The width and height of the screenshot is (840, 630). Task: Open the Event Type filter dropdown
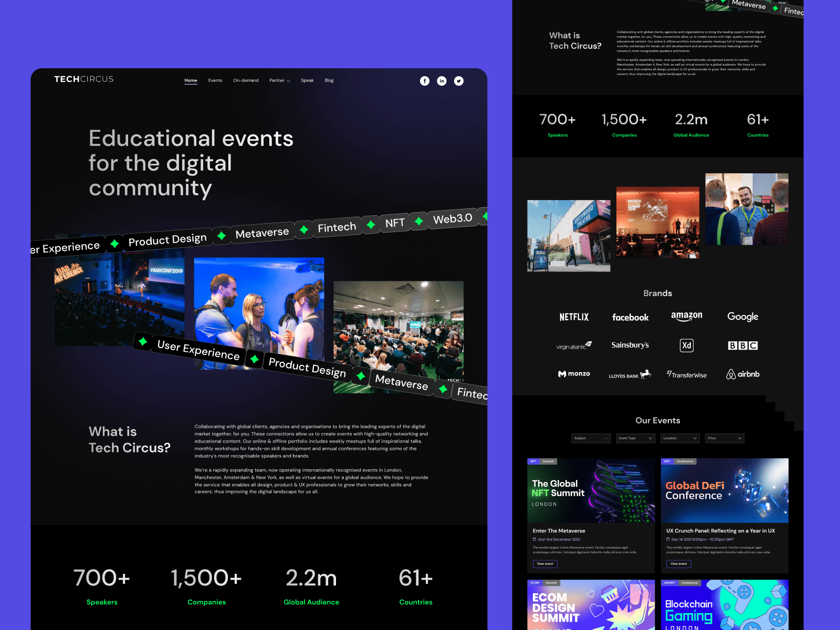click(x=635, y=438)
